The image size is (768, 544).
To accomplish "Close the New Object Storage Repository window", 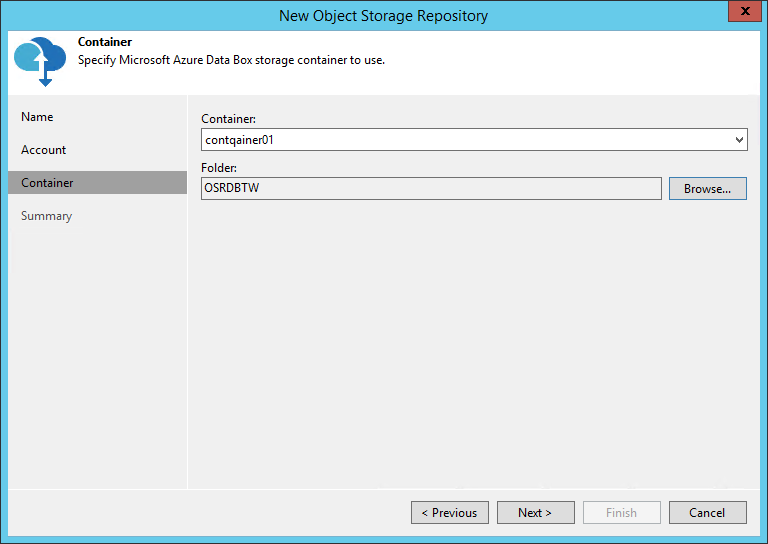I will pyautogui.click(x=742, y=14).
